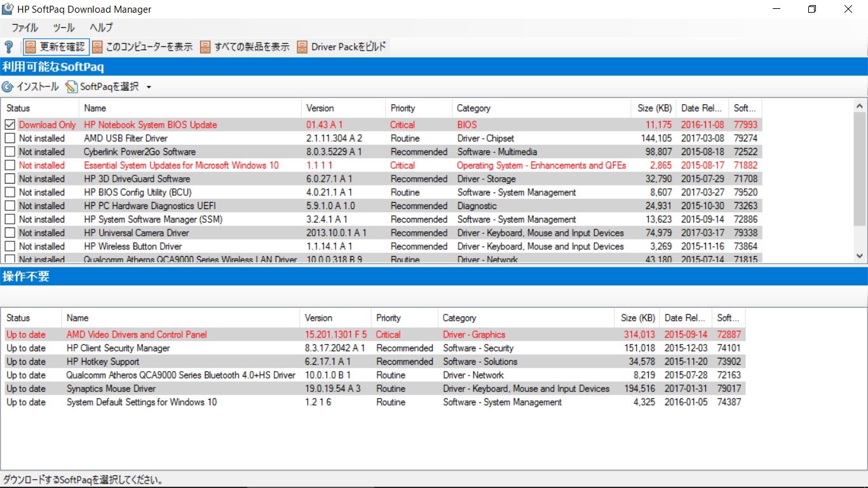Click the HP SoftPaq app title icon
Viewport: 868px width, 488px height.
point(7,10)
